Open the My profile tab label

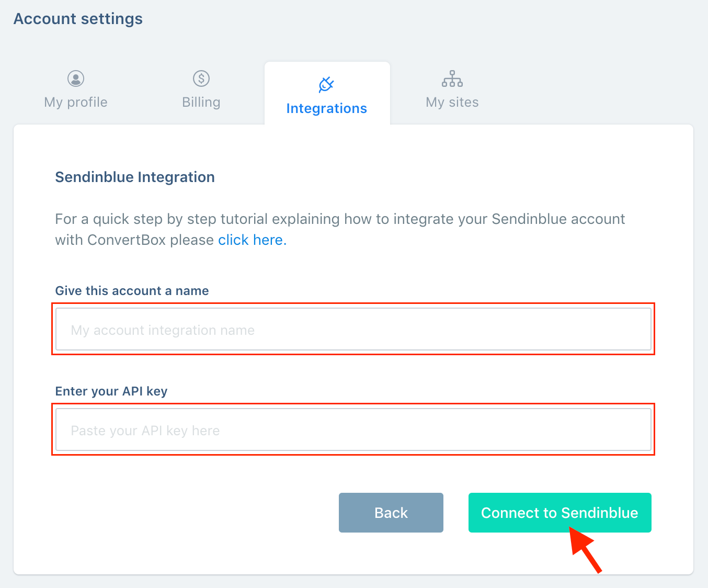point(76,102)
